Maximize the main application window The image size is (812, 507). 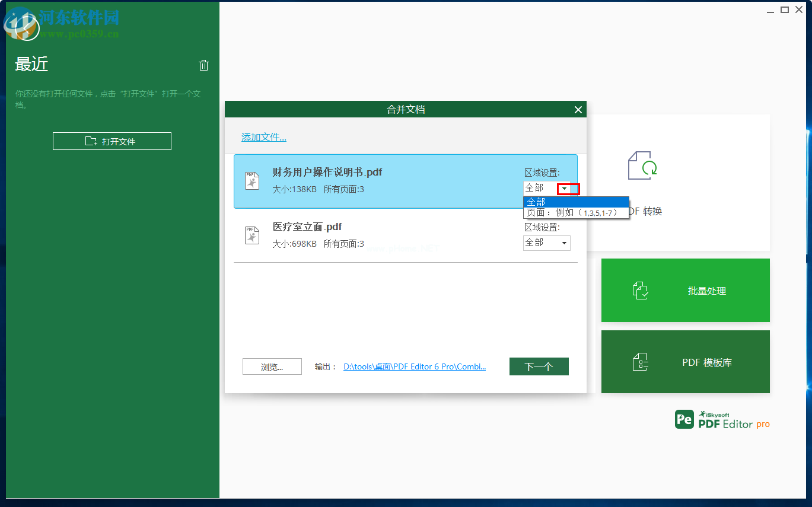pos(785,9)
